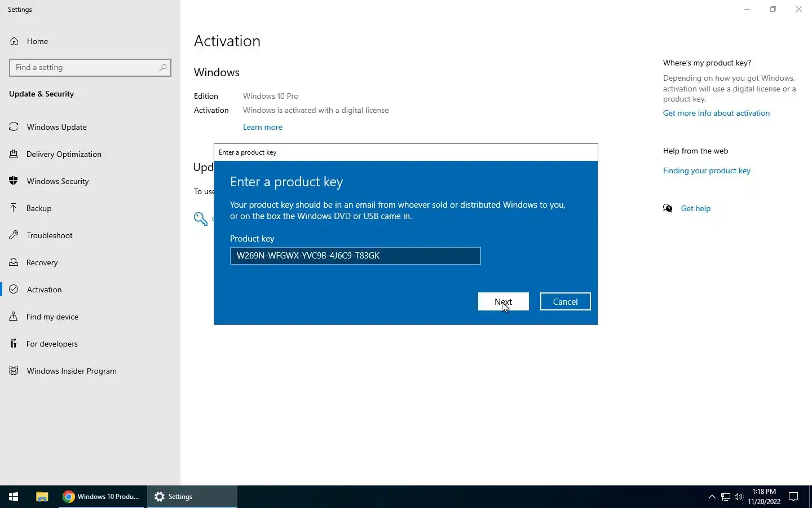This screenshot has width=812, height=508.
Task: Select Troubleshoot label in sidebar
Action: 50,235
